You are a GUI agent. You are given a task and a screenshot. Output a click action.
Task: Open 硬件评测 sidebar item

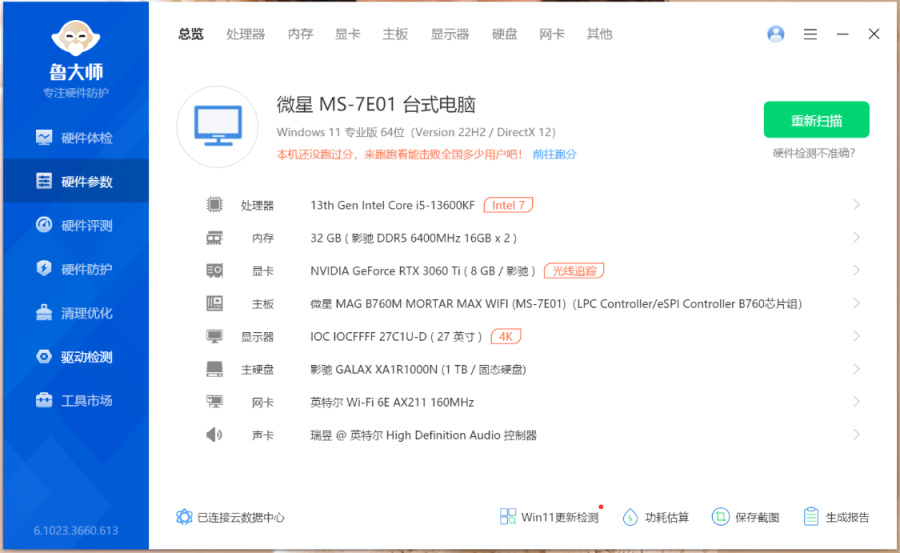click(75, 225)
